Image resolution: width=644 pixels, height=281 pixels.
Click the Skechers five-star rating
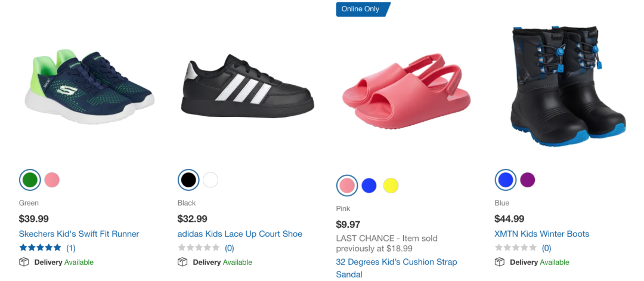[x=40, y=248]
